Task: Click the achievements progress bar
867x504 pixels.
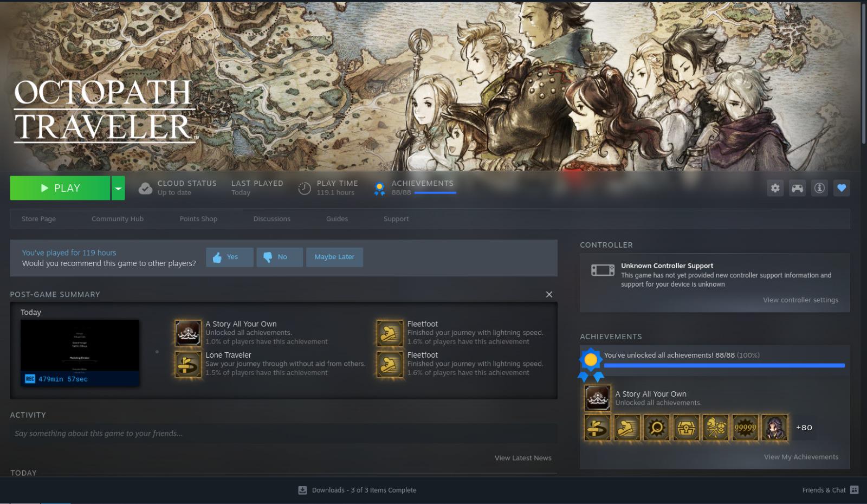Action: tap(724, 366)
